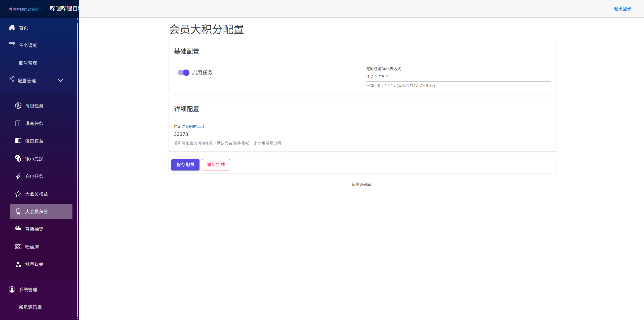Select the 每日任务 coin icon

tap(18, 105)
